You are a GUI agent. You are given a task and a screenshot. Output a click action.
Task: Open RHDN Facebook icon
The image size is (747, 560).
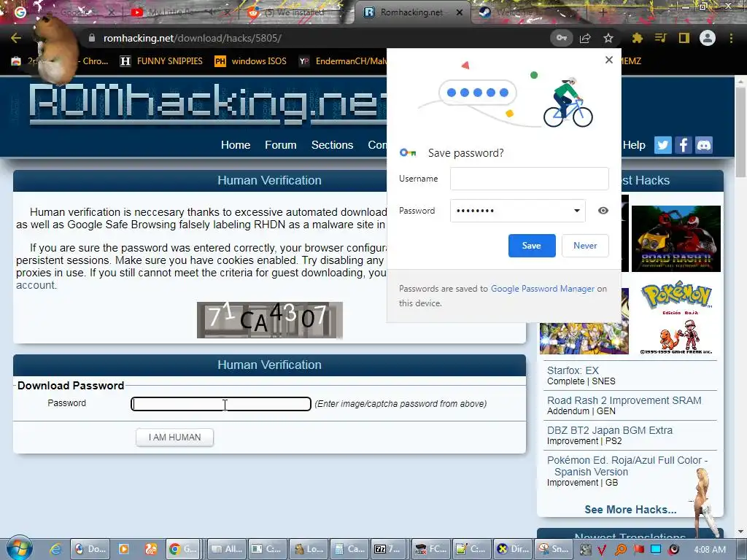[683, 145]
